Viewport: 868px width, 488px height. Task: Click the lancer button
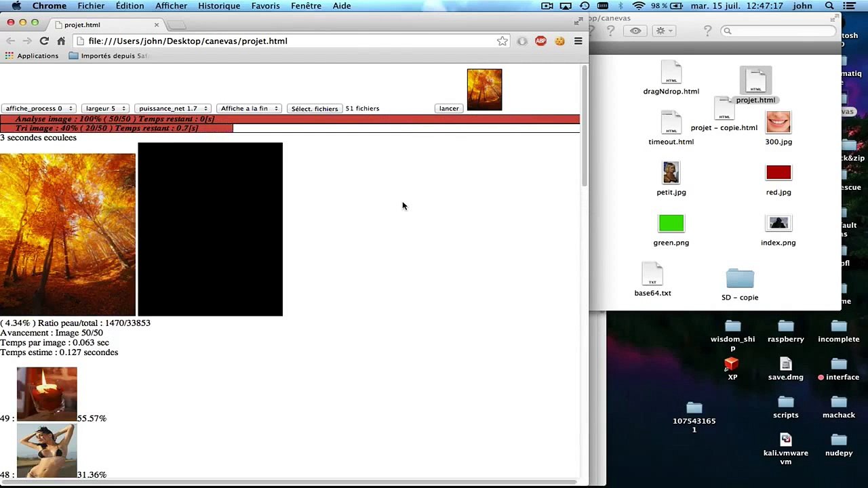[449, 108]
